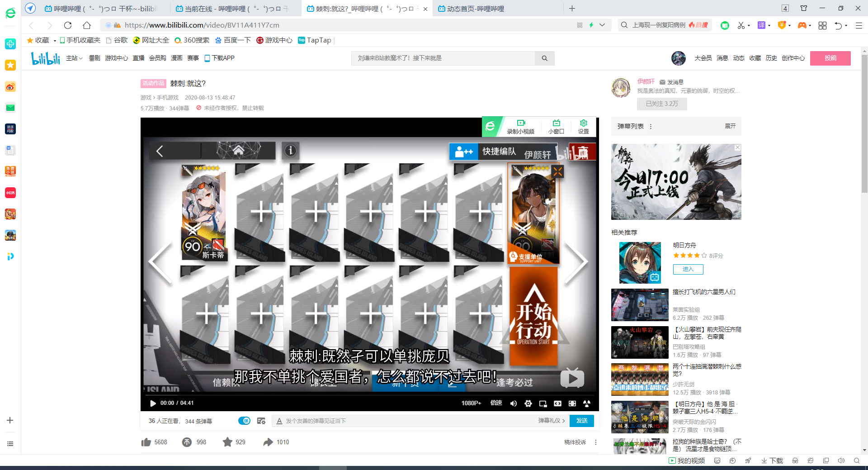Close the advertisement banner

[737, 147]
